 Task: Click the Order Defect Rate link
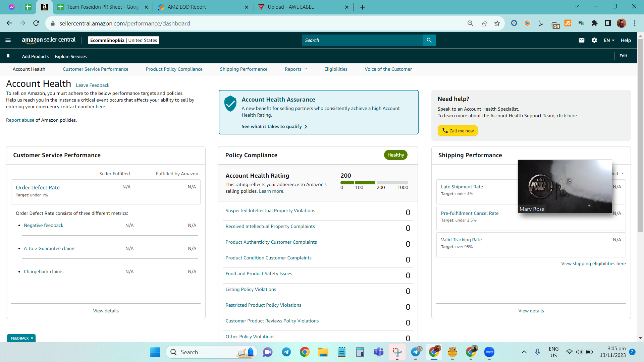38,187
